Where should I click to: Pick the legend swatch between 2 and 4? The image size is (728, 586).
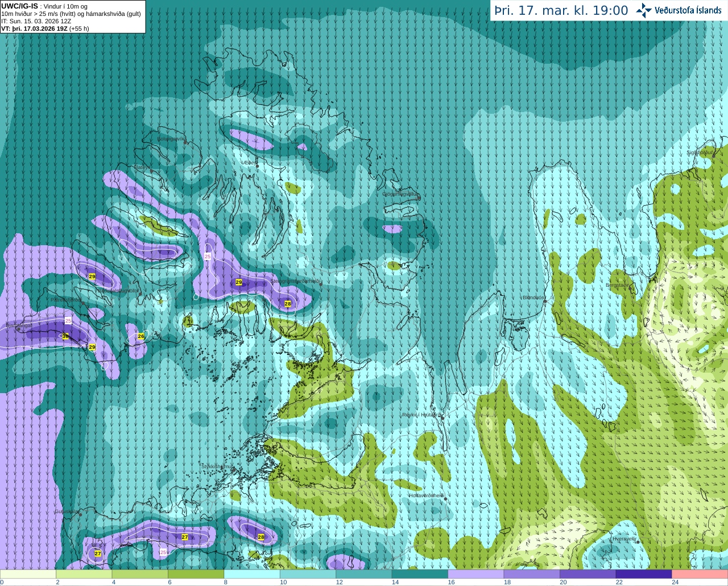[x=84, y=574]
